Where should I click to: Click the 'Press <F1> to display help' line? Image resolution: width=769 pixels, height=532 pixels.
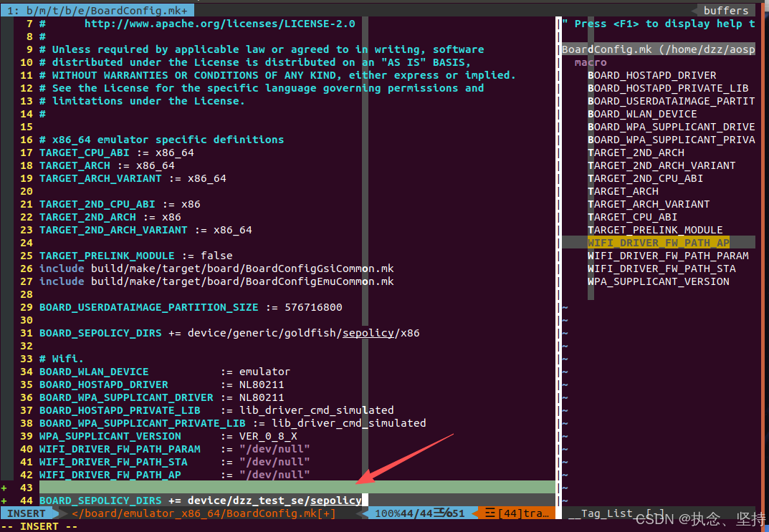pyautogui.click(x=659, y=24)
